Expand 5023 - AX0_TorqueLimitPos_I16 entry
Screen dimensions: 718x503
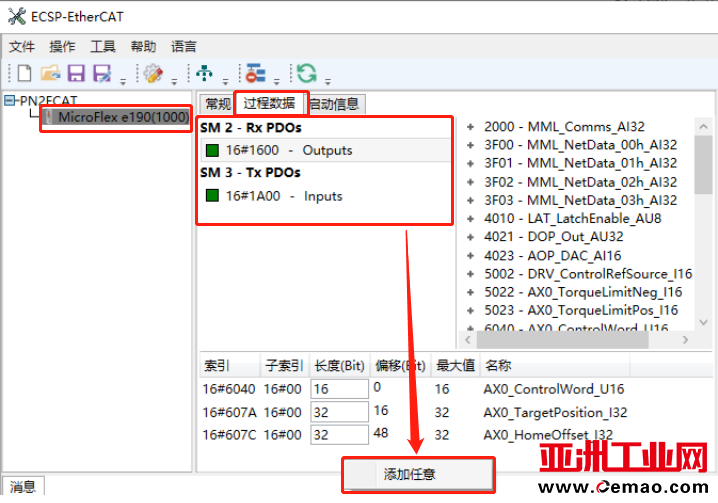coord(470,311)
